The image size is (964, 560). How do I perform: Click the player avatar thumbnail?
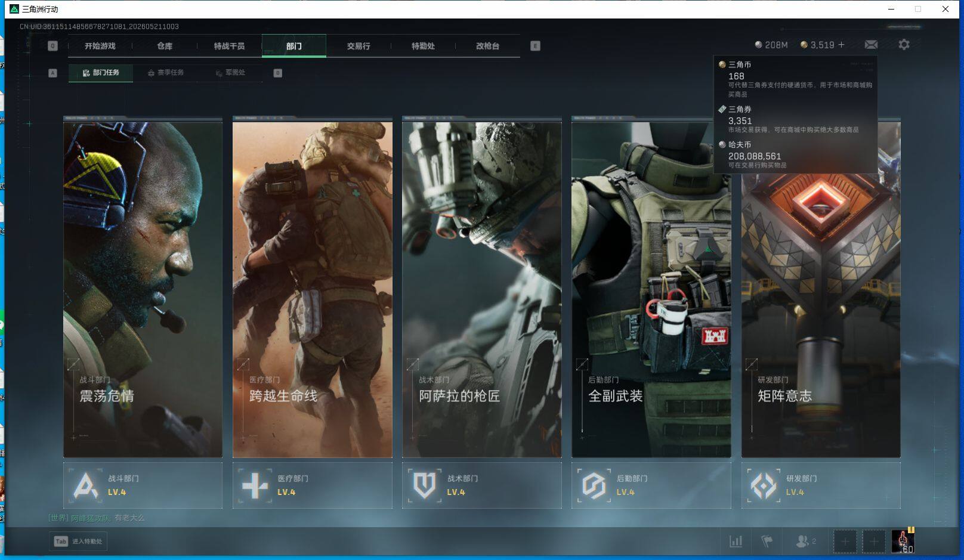(x=903, y=541)
